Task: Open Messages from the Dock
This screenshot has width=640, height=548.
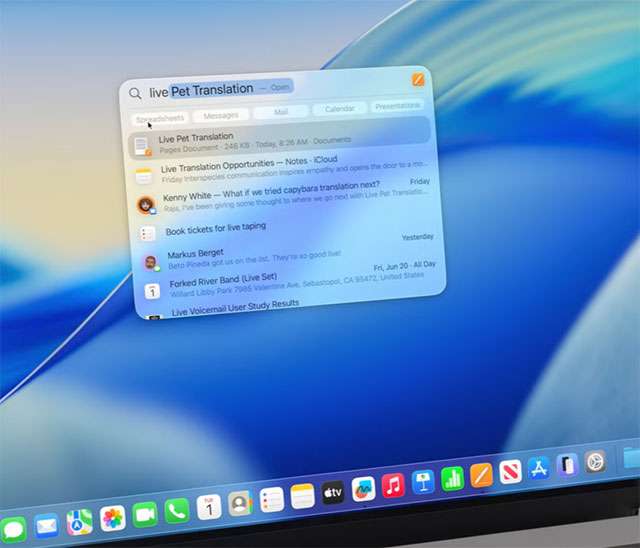Action: (13, 529)
